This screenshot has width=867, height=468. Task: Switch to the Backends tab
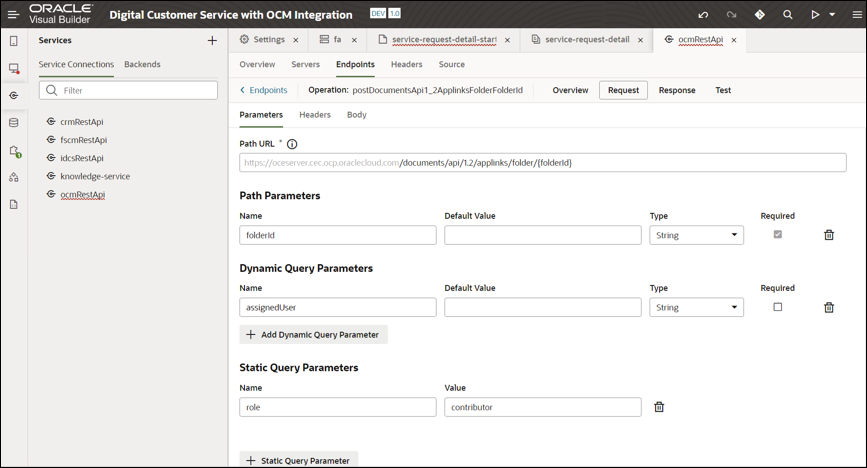pyautogui.click(x=142, y=65)
